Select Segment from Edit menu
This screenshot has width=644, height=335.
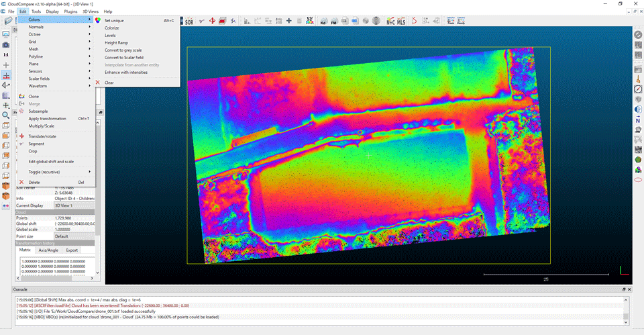56,144
